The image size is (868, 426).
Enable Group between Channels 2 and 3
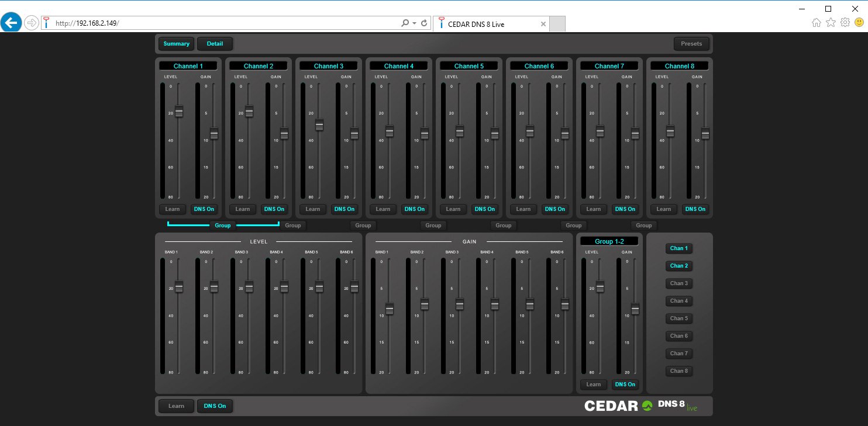click(x=293, y=226)
